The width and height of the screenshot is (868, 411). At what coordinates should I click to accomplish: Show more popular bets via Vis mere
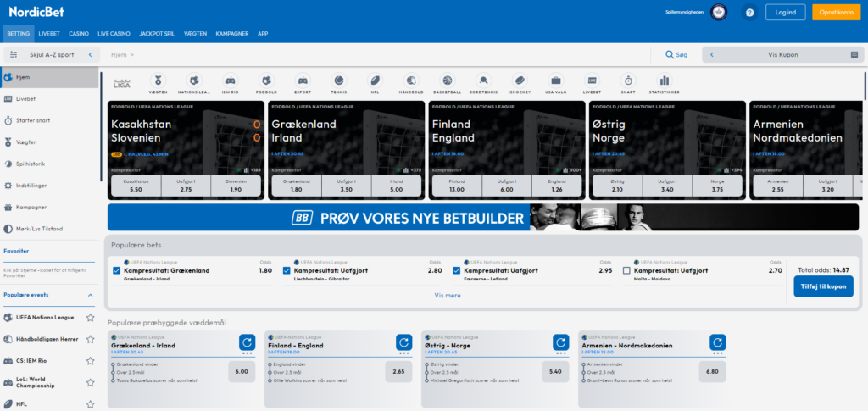click(x=448, y=296)
